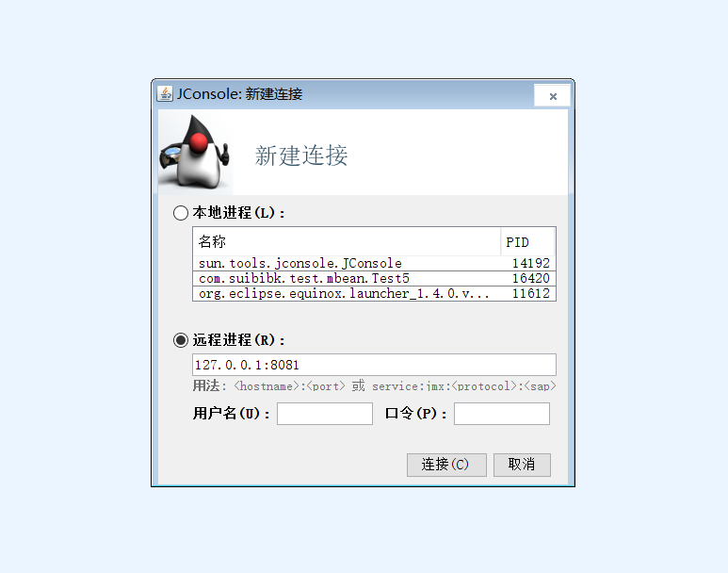Click the usage hint text below address

(x=374, y=386)
